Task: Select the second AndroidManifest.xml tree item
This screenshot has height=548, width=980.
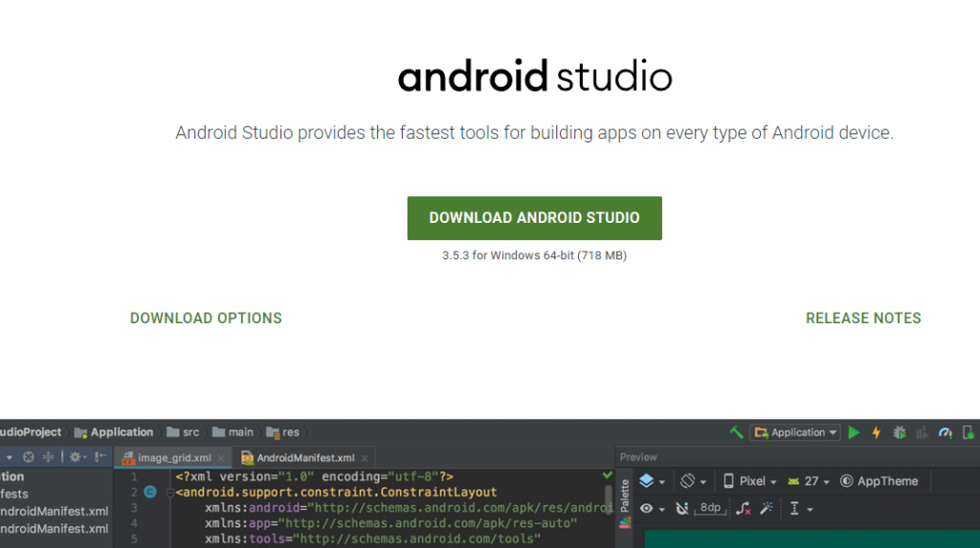Action: click(54, 529)
